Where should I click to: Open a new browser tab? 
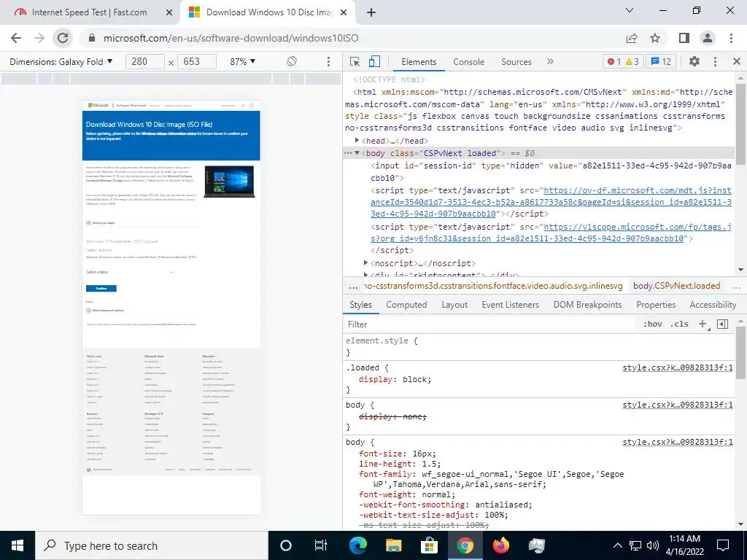click(371, 12)
